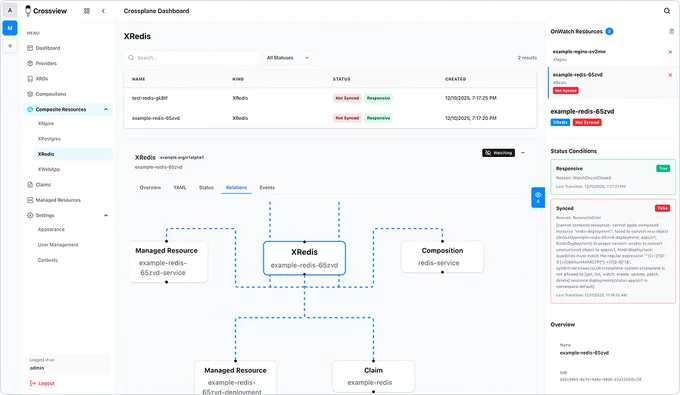Open the Claims menu item
Image resolution: width=680 pixels, height=395 pixels.
[43, 185]
